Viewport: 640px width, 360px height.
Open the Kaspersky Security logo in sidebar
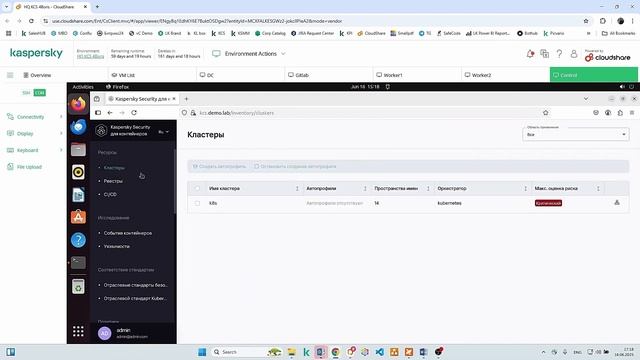(101, 131)
